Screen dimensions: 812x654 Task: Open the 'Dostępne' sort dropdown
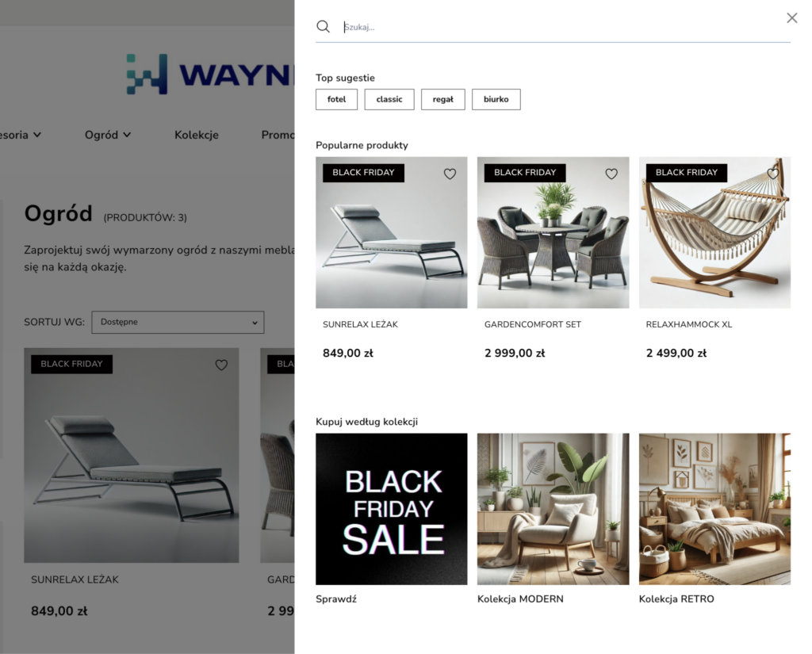(178, 322)
